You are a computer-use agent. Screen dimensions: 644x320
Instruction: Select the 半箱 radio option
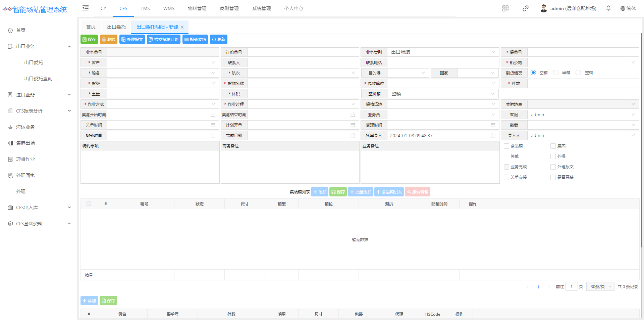click(x=556, y=73)
